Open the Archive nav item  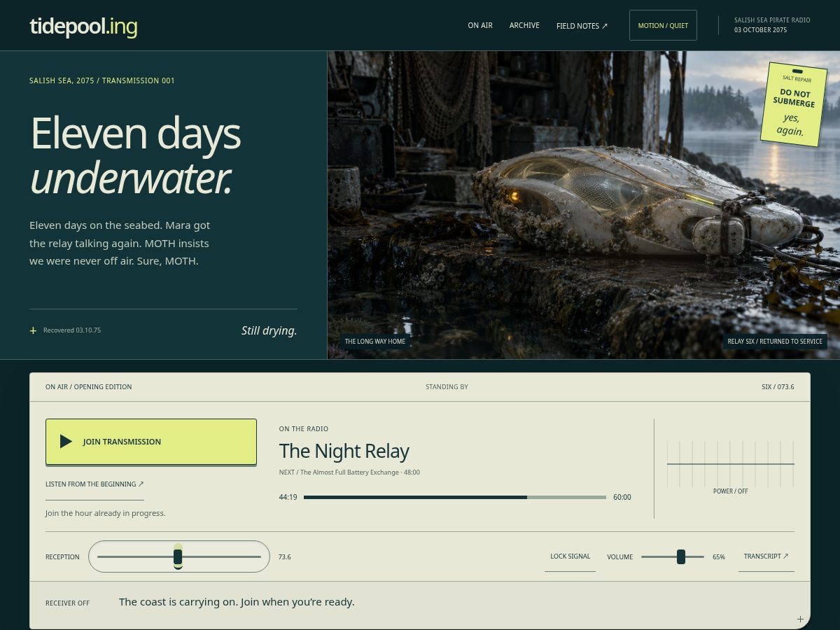pyautogui.click(x=524, y=25)
